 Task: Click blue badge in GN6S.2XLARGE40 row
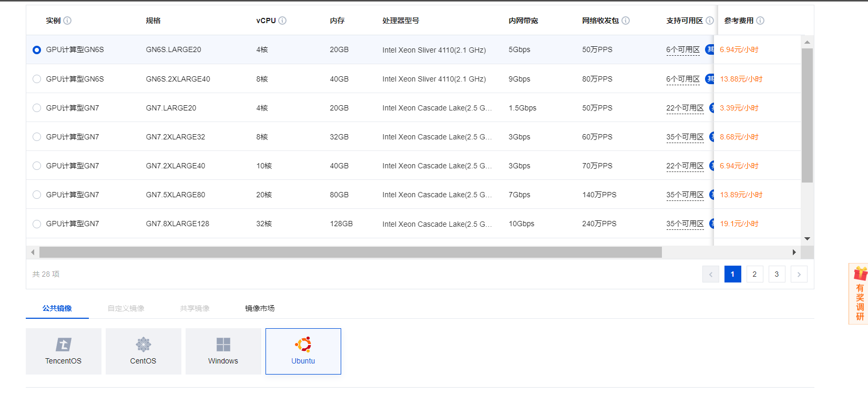(x=710, y=79)
